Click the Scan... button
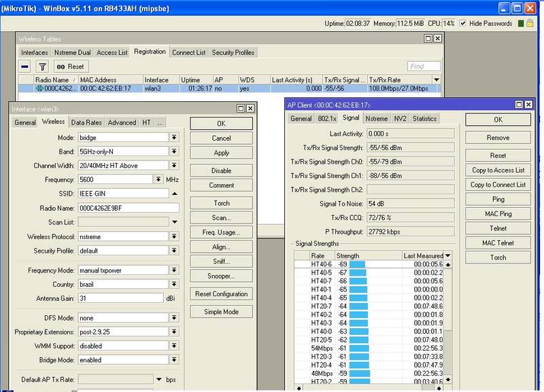 222,217
